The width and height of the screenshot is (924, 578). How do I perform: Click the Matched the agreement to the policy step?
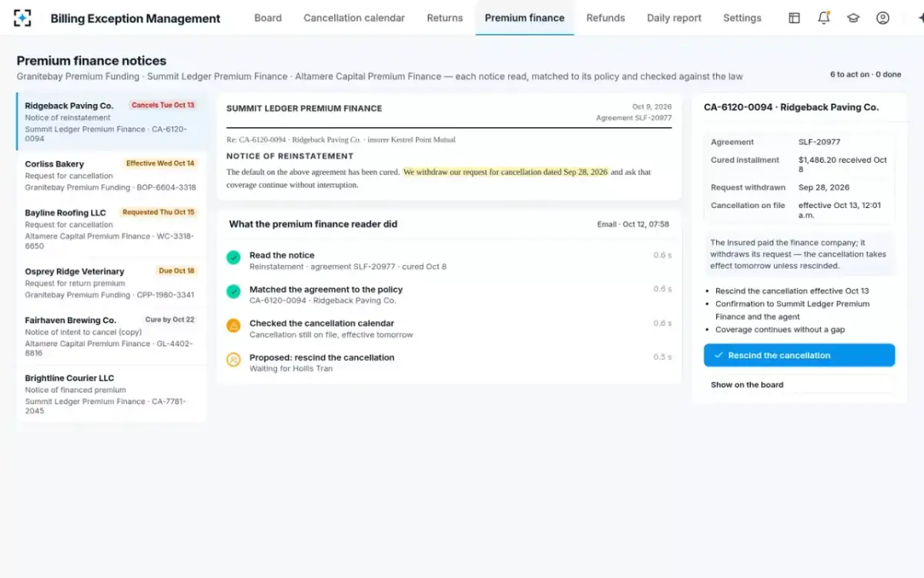(x=449, y=294)
